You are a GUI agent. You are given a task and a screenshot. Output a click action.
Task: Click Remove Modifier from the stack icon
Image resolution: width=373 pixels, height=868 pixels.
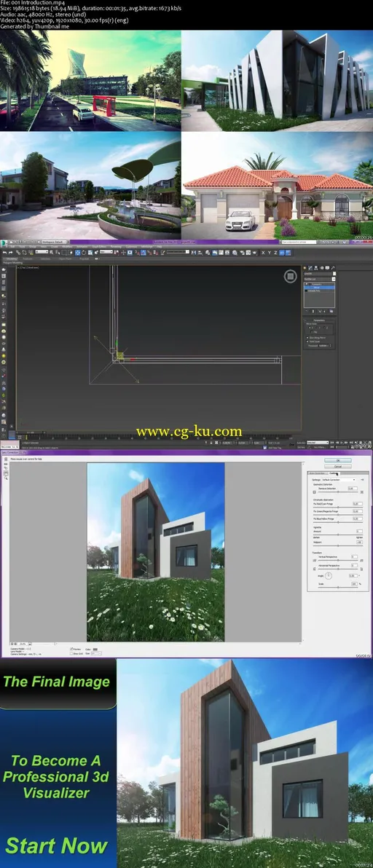(x=324, y=311)
